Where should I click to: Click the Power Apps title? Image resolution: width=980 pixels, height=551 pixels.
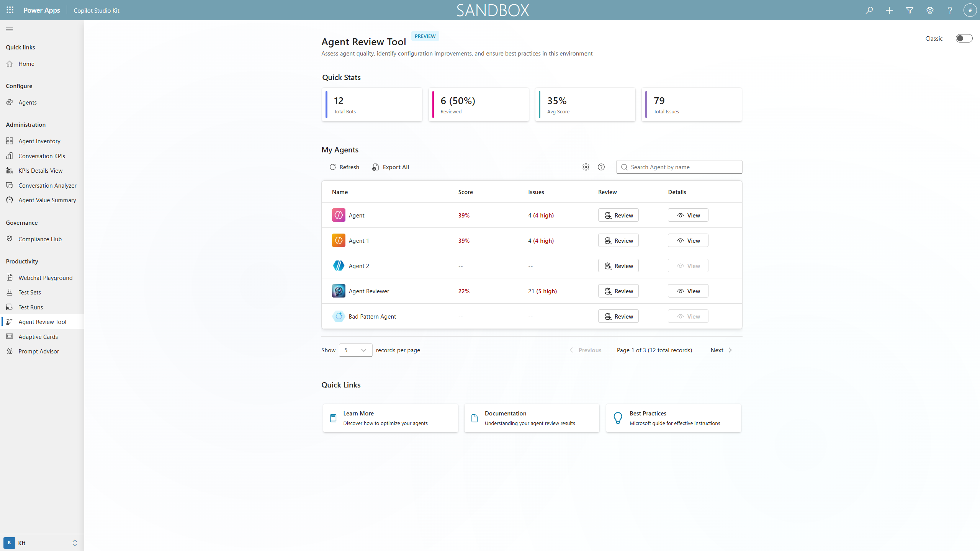tap(42, 10)
